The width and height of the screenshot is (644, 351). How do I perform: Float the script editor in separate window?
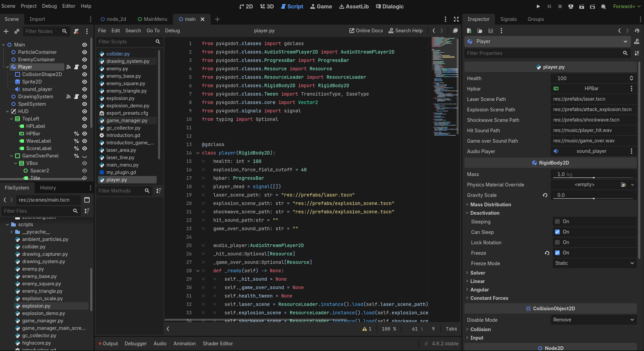click(455, 31)
